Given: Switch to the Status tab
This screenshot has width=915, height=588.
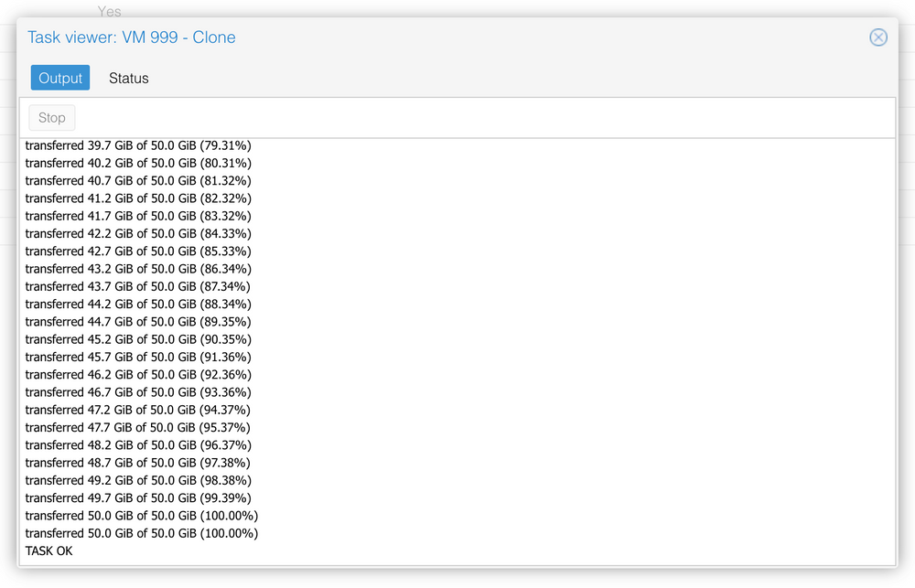Looking at the screenshot, I should click(128, 79).
